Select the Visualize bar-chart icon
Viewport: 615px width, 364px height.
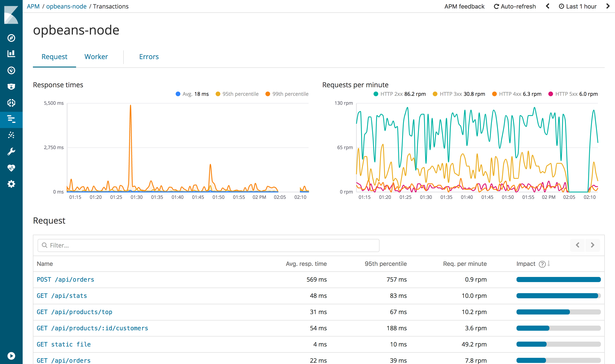[11, 53]
